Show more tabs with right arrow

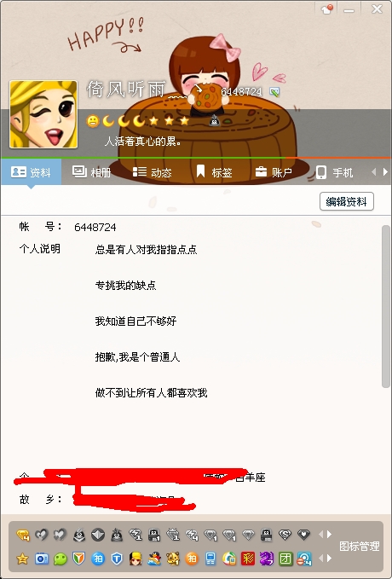385,171
